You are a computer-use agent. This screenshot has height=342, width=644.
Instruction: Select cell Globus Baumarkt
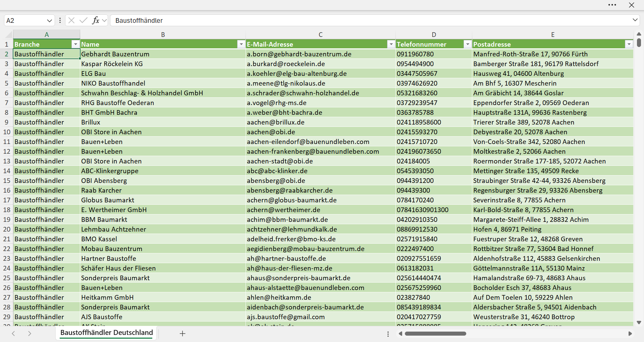[163, 200]
